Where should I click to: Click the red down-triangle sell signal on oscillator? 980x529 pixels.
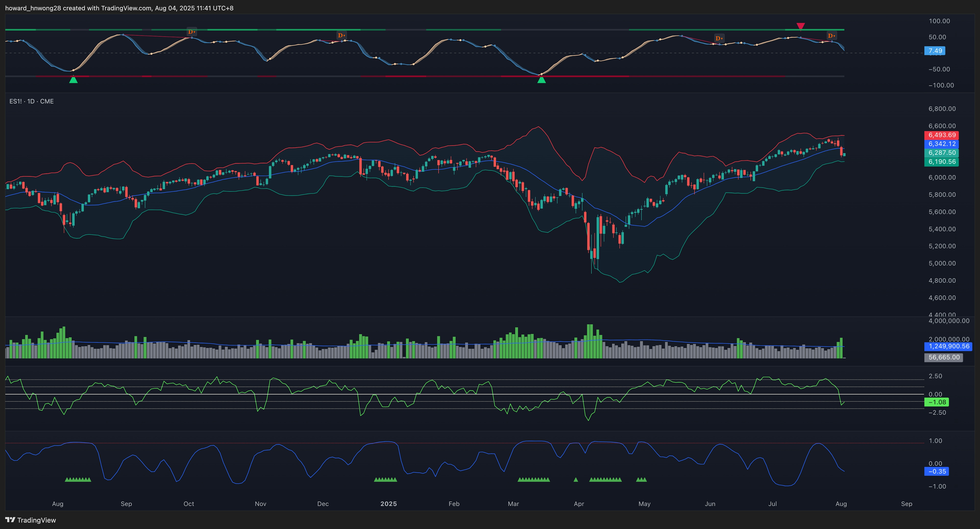(x=800, y=26)
